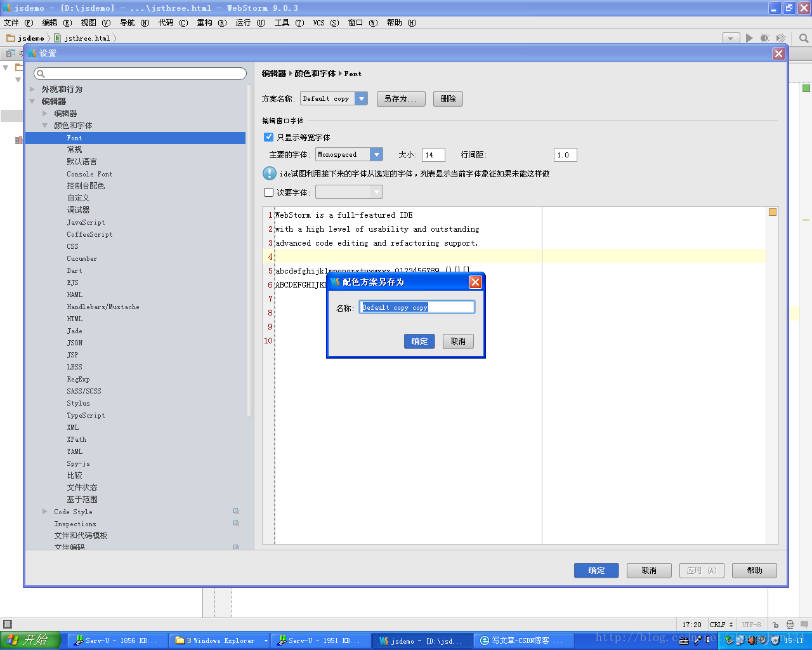Click the blue info icon near font hint
812x650 pixels.
270,173
